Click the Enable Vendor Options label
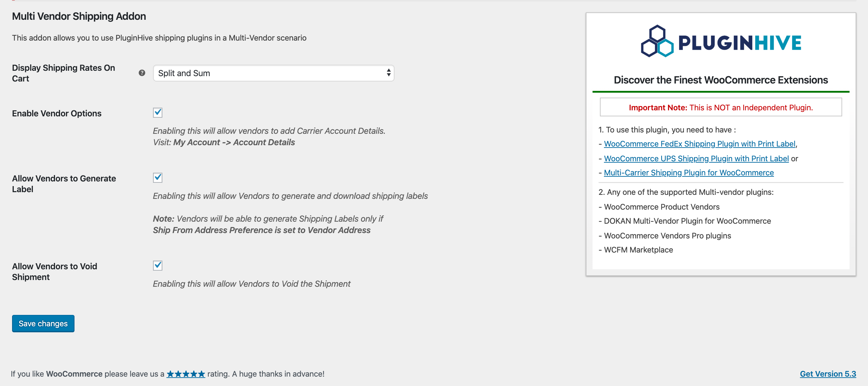Image resolution: width=868 pixels, height=386 pixels. pyautogui.click(x=57, y=113)
